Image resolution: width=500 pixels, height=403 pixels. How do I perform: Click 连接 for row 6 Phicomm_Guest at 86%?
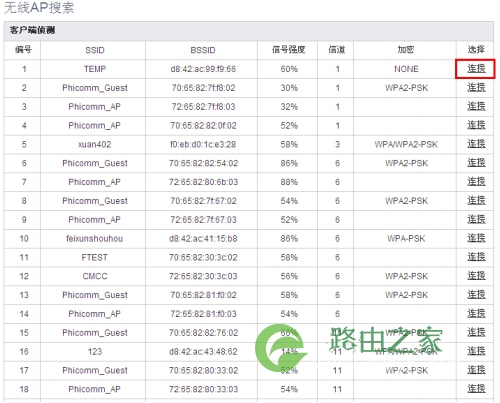coord(476,163)
